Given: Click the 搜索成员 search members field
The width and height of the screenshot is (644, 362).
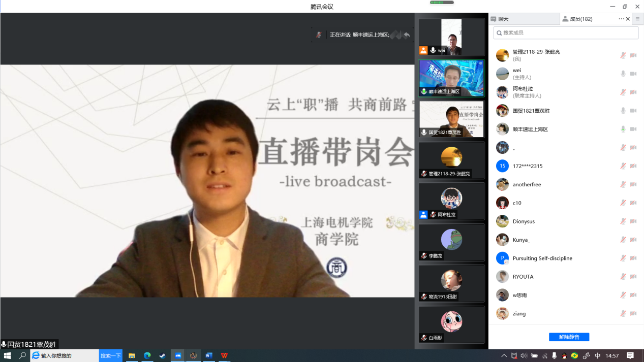Looking at the screenshot, I should [566, 33].
